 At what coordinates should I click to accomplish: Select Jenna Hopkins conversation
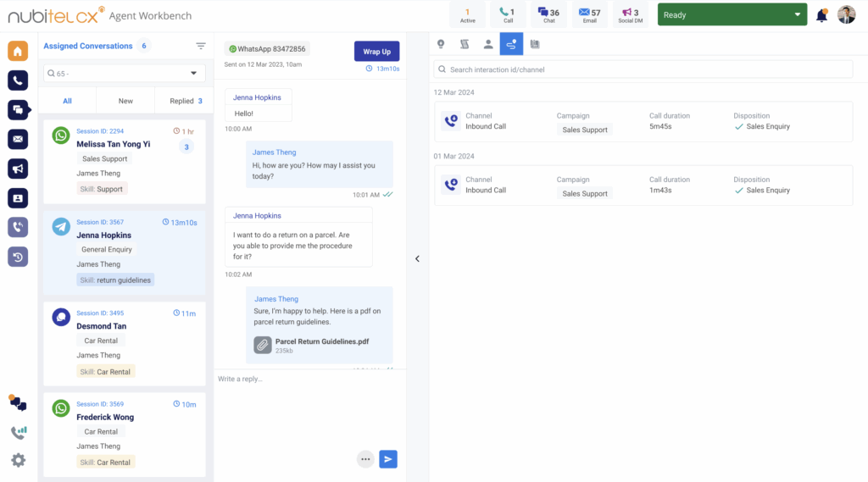(x=125, y=253)
